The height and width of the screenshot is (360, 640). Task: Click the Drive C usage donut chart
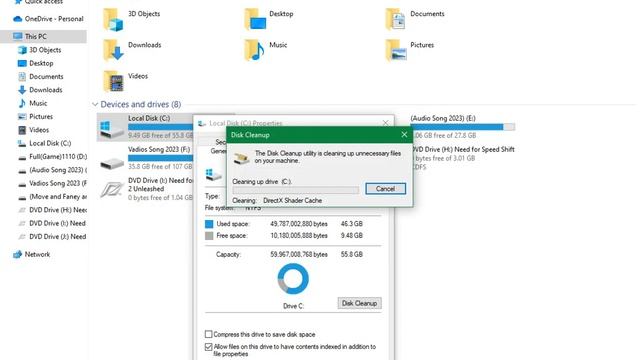(293, 279)
